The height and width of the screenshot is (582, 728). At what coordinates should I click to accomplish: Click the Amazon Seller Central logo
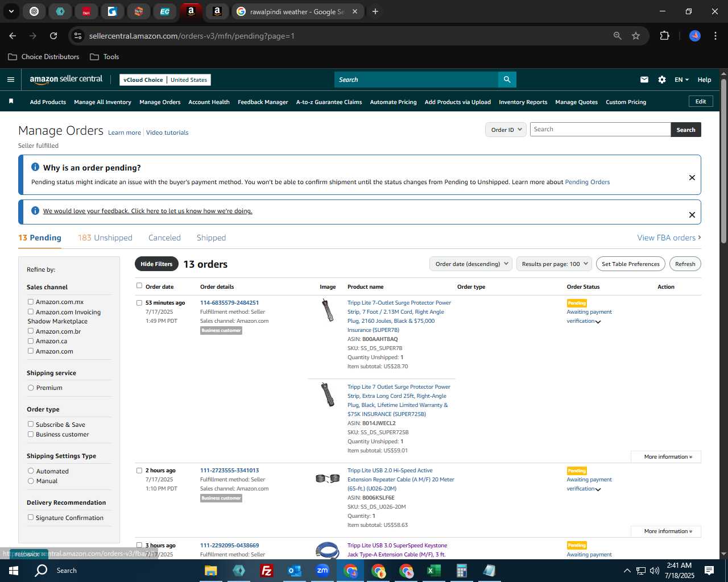pyautogui.click(x=66, y=80)
